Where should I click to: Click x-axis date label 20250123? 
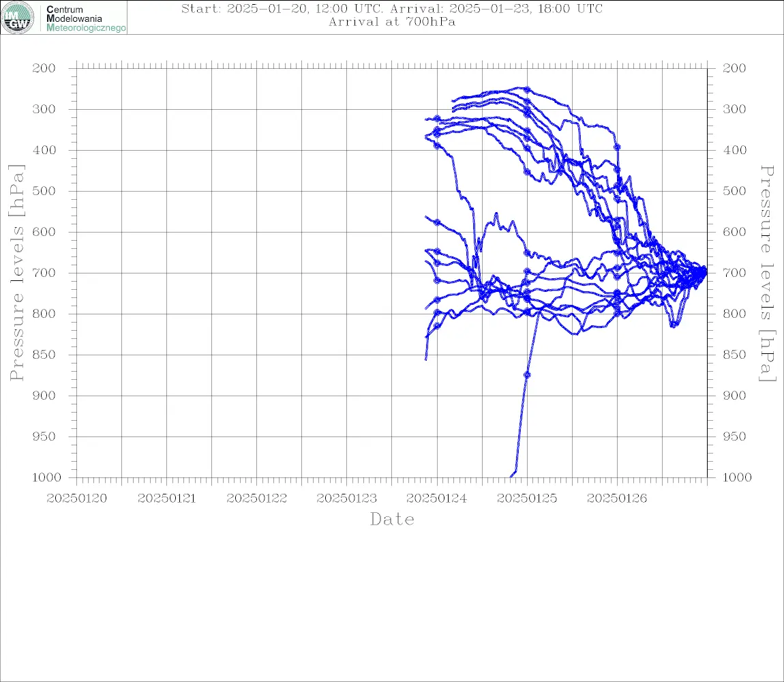[346, 499]
